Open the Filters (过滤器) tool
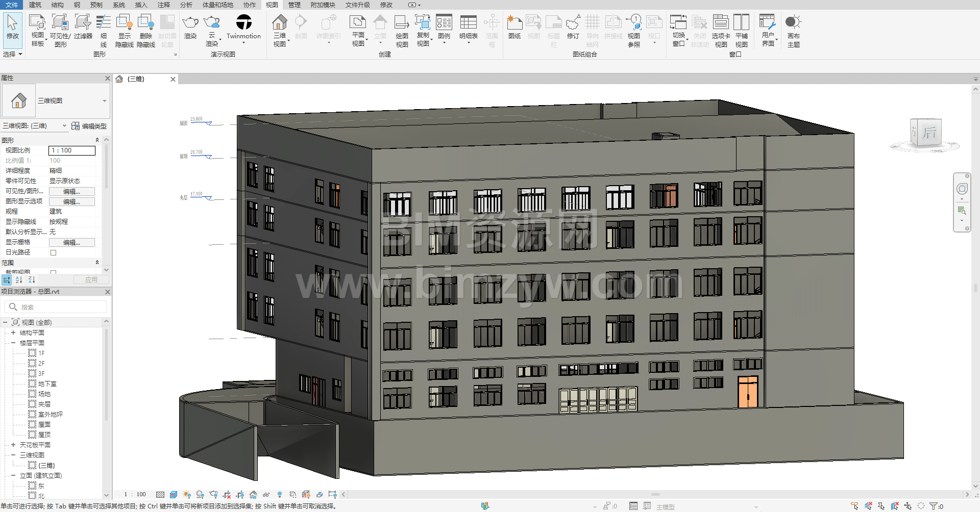The width and height of the screenshot is (980, 512). click(x=83, y=22)
